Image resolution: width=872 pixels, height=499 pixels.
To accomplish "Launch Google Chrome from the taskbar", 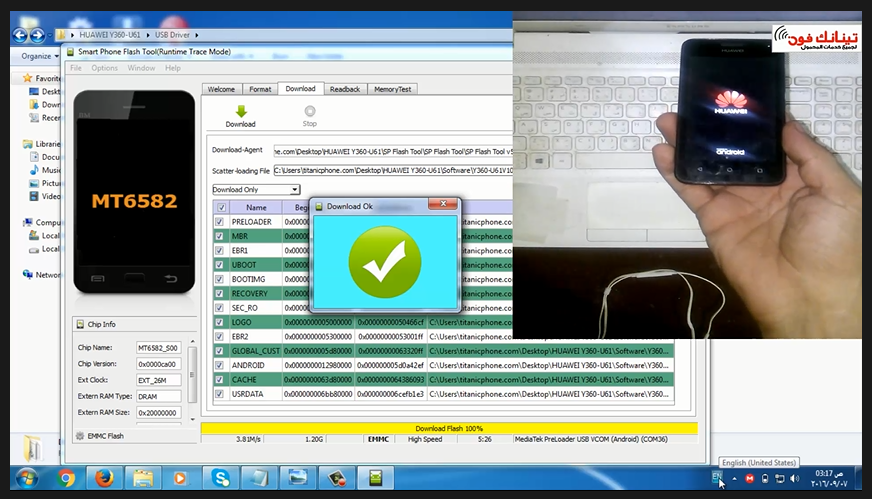I will [x=66, y=478].
